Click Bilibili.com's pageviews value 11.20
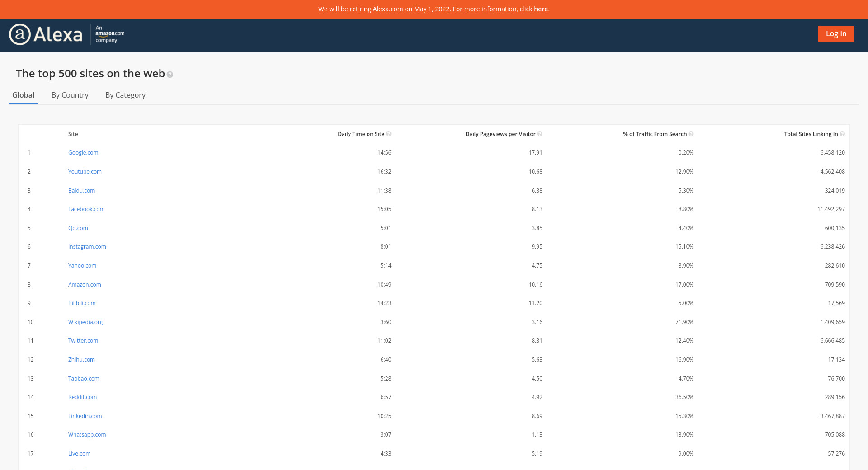Screen dimensions: 868x470 (536, 303)
